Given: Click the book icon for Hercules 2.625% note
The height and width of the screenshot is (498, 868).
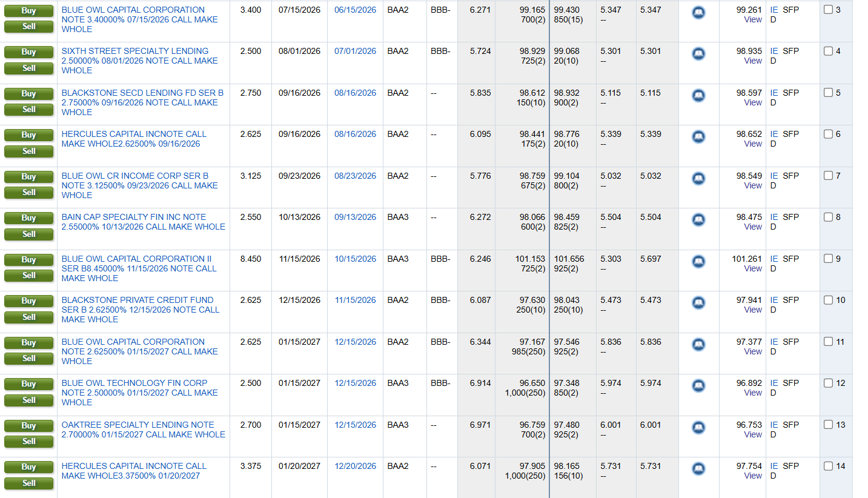Looking at the screenshot, I should pyautogui.click(x=698, y=136).
